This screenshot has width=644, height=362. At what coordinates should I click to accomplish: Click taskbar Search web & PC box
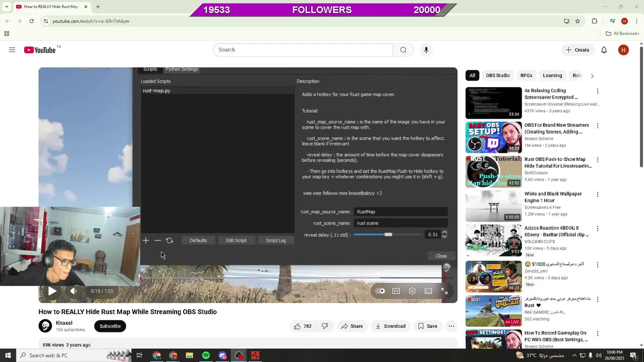coord(73,355)
